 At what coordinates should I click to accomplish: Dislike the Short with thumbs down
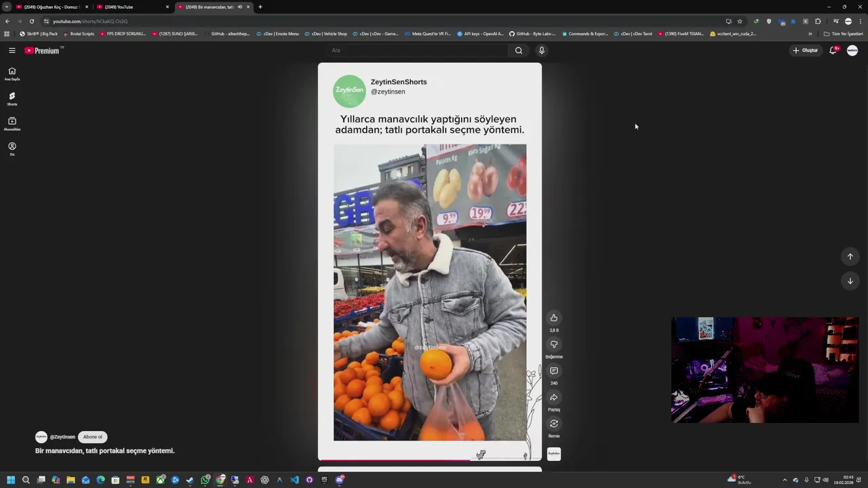554,344
